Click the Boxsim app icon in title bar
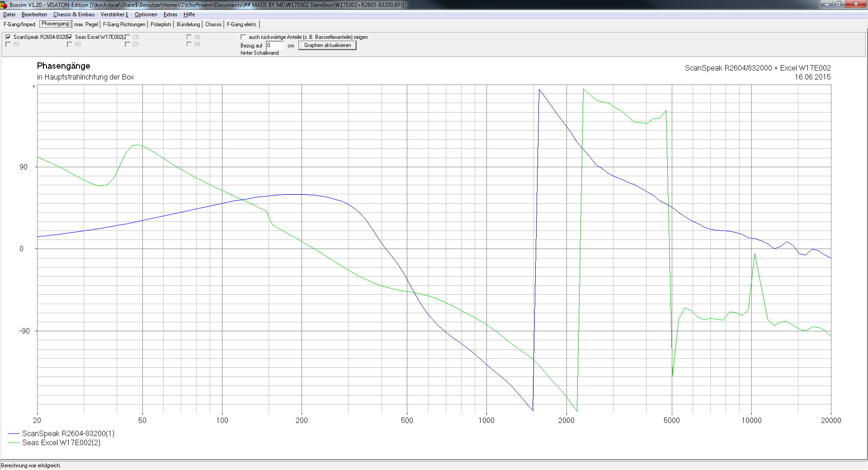 click(x=4, y=5)
